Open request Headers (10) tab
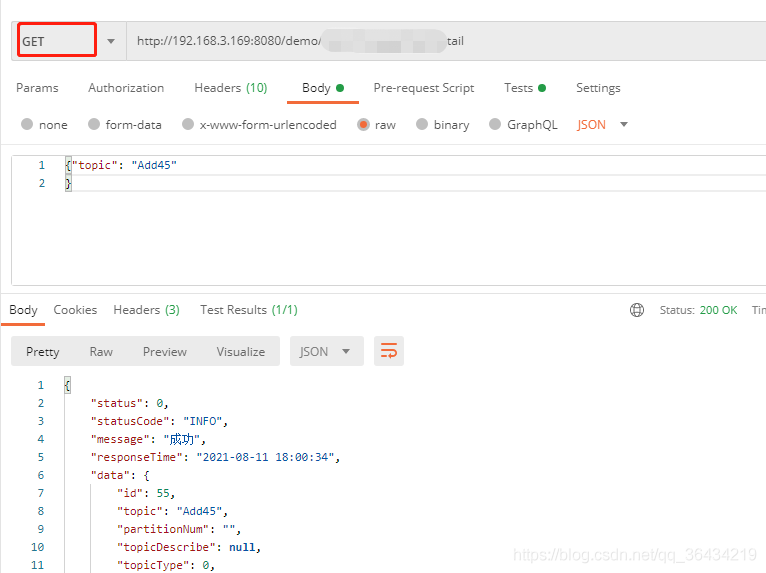Image resolution: width=766 pixels, height=573 pixels. click(231, 88)
